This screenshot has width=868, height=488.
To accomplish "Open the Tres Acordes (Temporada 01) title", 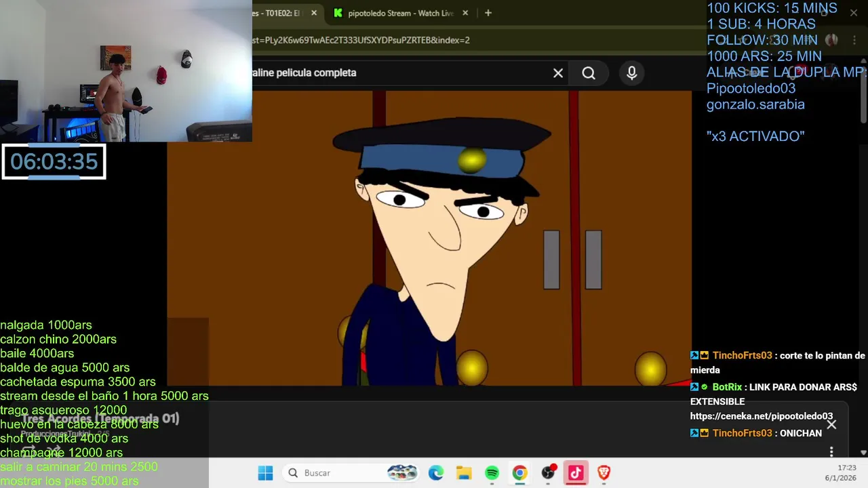I will 100,418.
